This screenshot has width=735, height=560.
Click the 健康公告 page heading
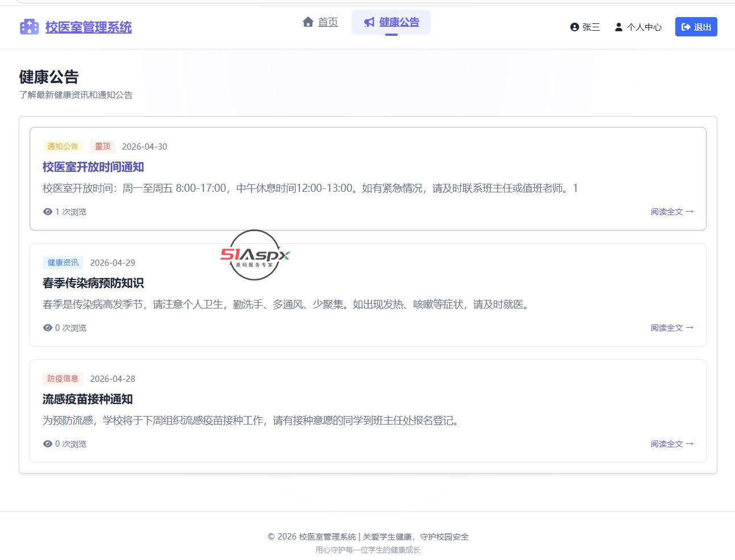[49, 77]
